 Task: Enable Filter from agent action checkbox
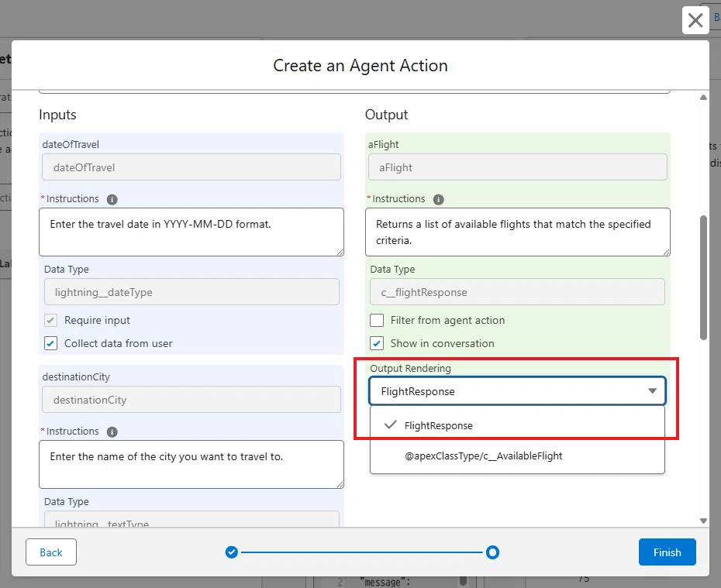click(x=377, y=320)
